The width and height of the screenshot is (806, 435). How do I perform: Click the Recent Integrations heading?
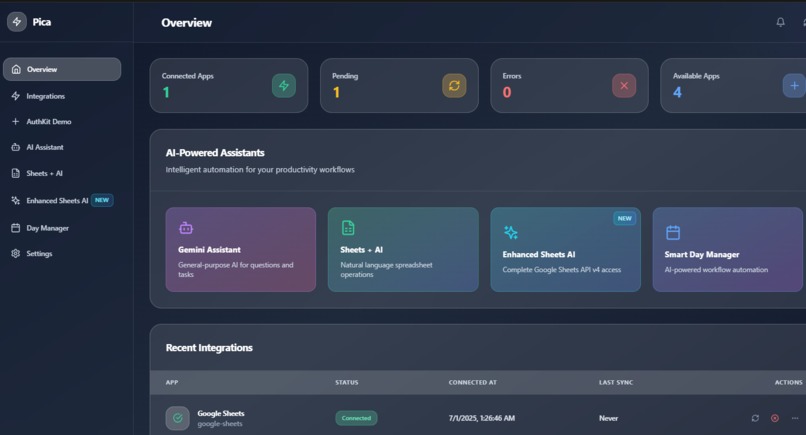[x=209, y=348]
